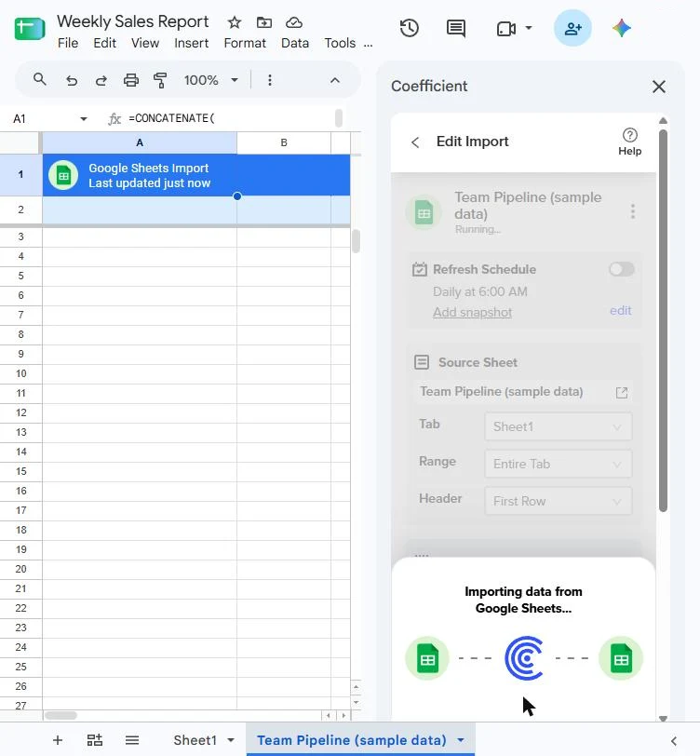Image resolution: width=700 pixels, height=756 pixels.
Task: Click the Google Sheets Import cell
Action: pyautogui.click(x=196, y=175)
